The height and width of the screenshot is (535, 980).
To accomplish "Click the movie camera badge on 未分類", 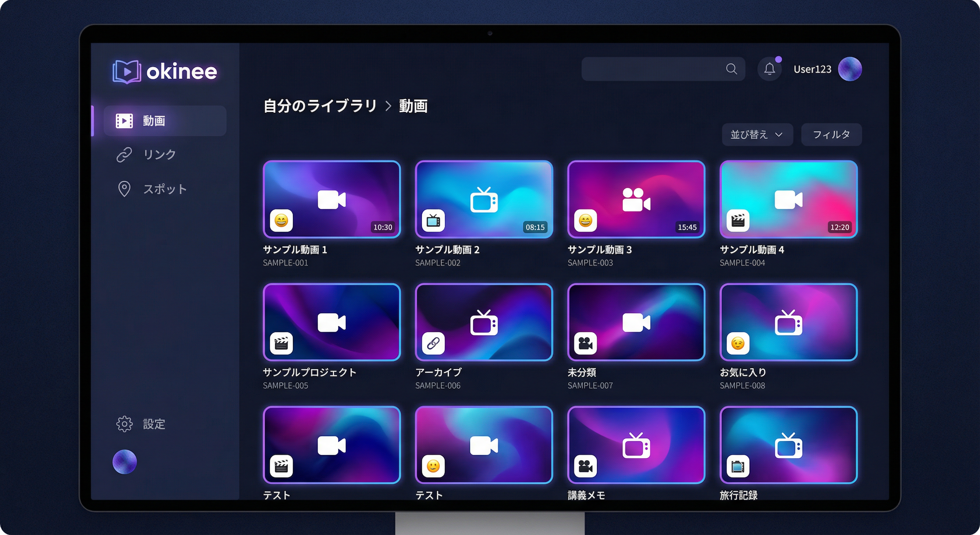I will [585, 344].
